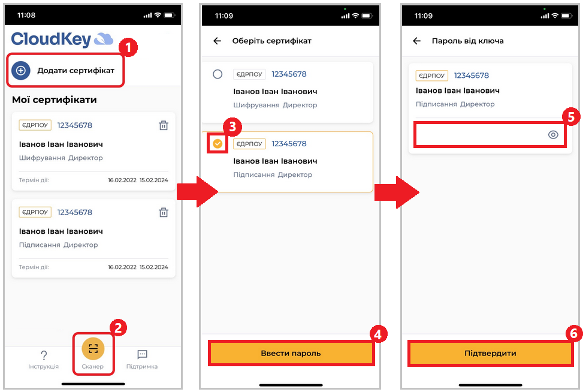Tap the plus icon to add certificate
This screenshot has width=583, height=392.
(x=21, y=70)
